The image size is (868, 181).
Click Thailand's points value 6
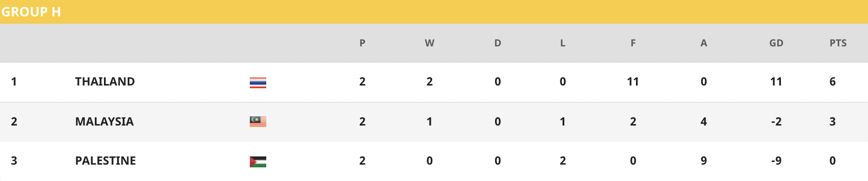(x=832, y=81)
